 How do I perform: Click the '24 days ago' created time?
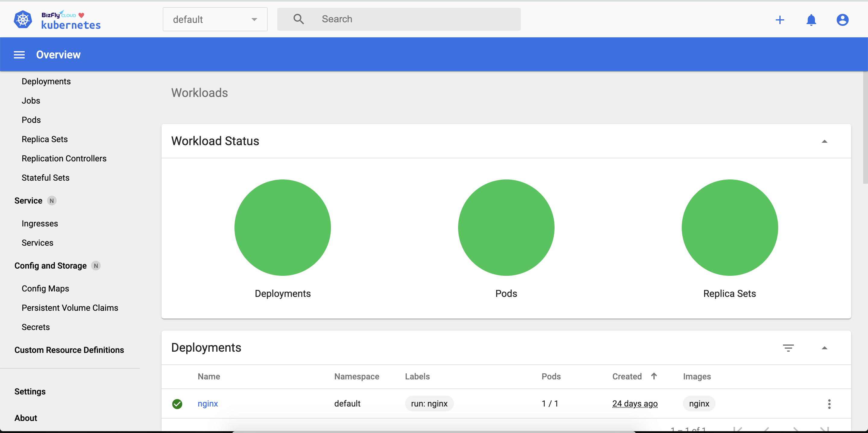pos(635,404)
